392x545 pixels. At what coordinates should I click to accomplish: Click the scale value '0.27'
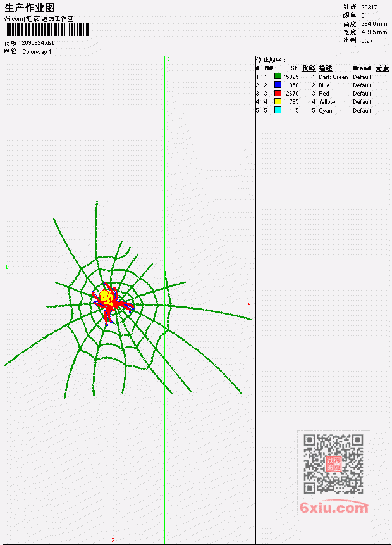point(367,41)
